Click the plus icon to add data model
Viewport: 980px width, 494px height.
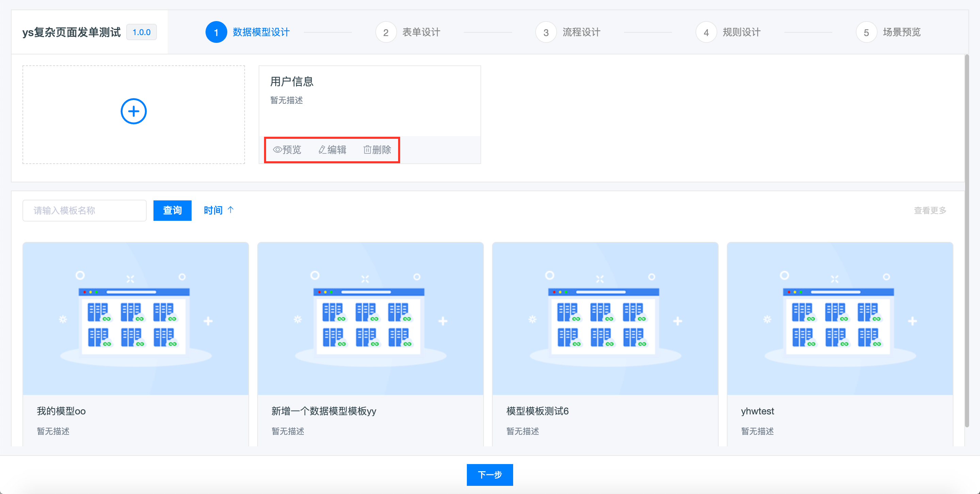coord(133,112)
